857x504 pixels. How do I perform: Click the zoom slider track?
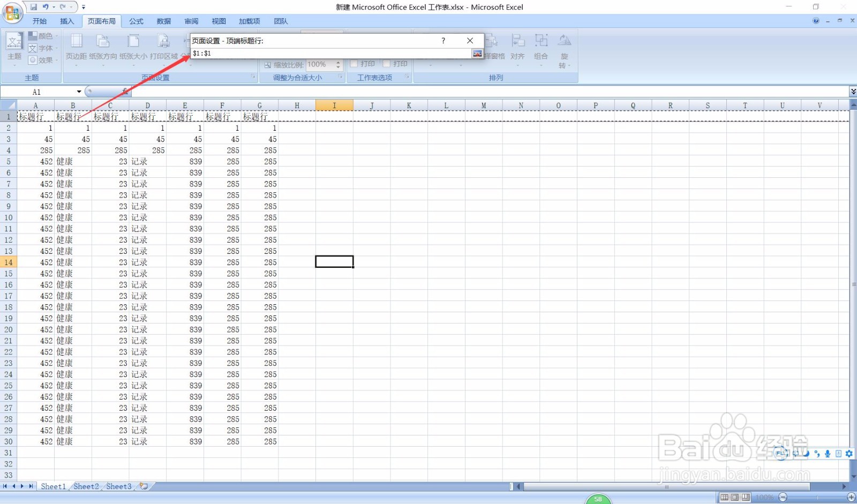817,498
